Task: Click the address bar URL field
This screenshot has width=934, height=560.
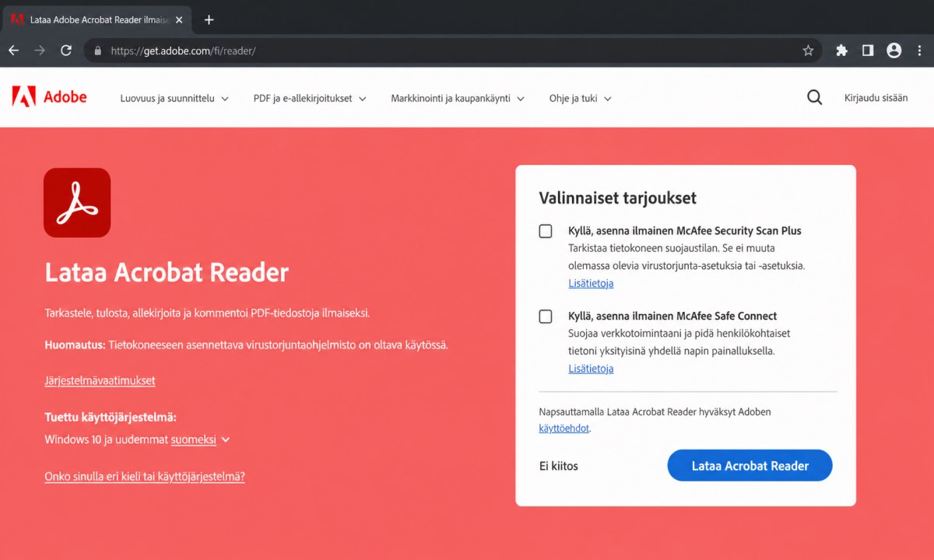Action: (x=451, y=51)
